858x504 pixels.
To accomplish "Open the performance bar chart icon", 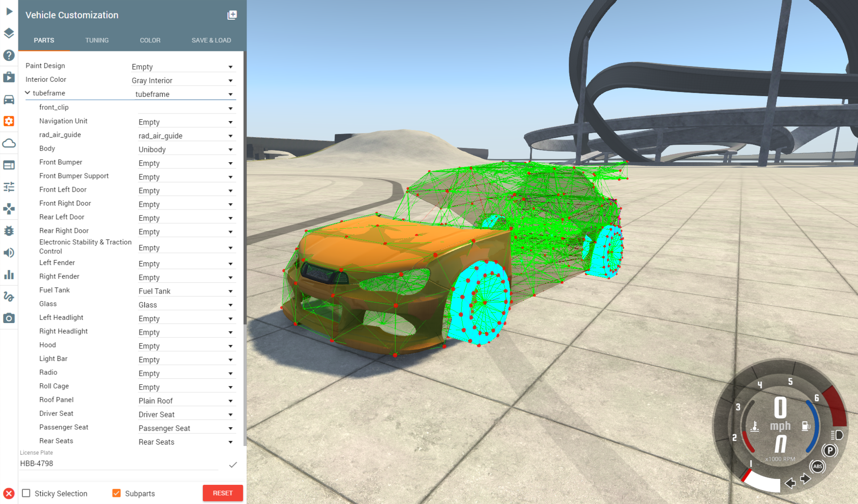I will click(9, 274).
